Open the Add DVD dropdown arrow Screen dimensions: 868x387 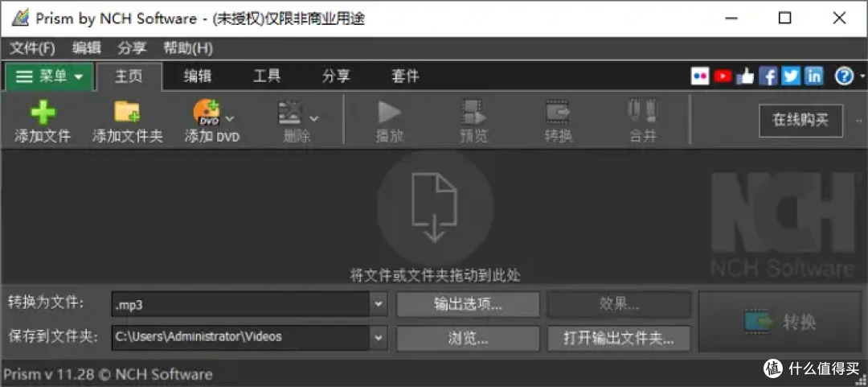click(231, 118)
